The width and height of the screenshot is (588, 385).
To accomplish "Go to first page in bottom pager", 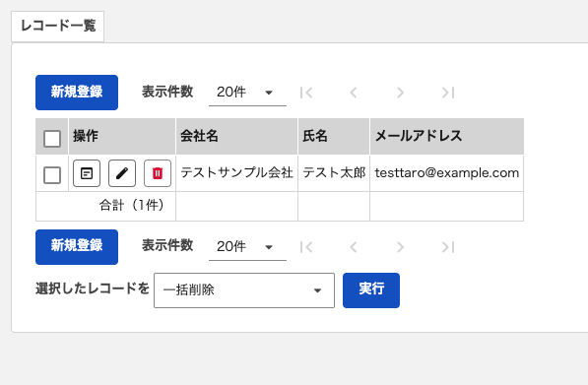I will click(x=306, y=247).
